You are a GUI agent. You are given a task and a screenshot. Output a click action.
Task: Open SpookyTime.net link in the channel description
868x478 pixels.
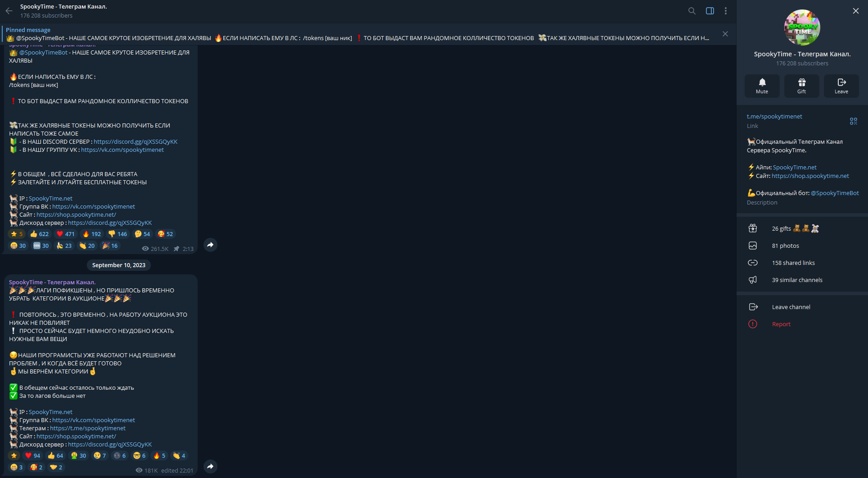click(x=795, y=168)
